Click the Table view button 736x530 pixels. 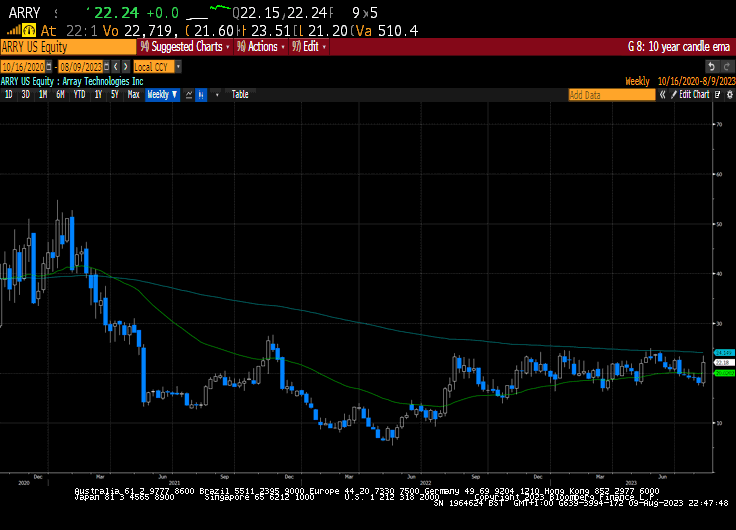pos(240,95)
